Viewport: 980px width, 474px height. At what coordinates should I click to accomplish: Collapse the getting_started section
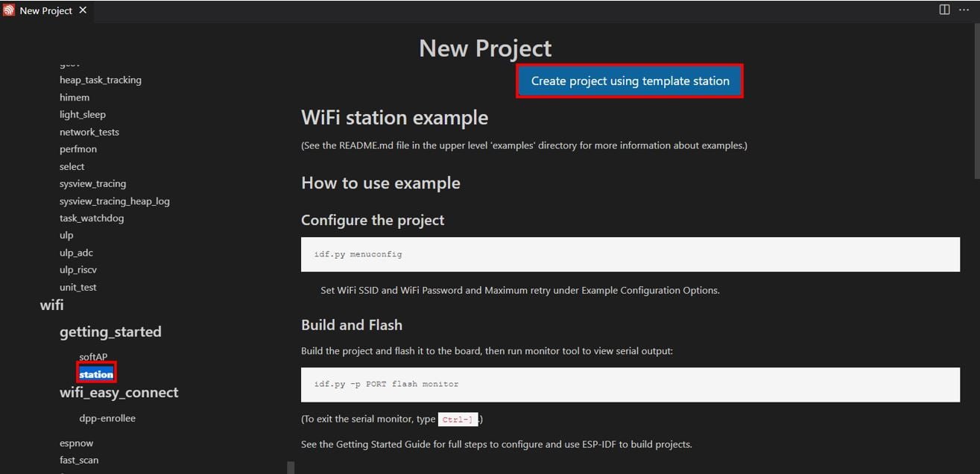[x=110, y=332]
